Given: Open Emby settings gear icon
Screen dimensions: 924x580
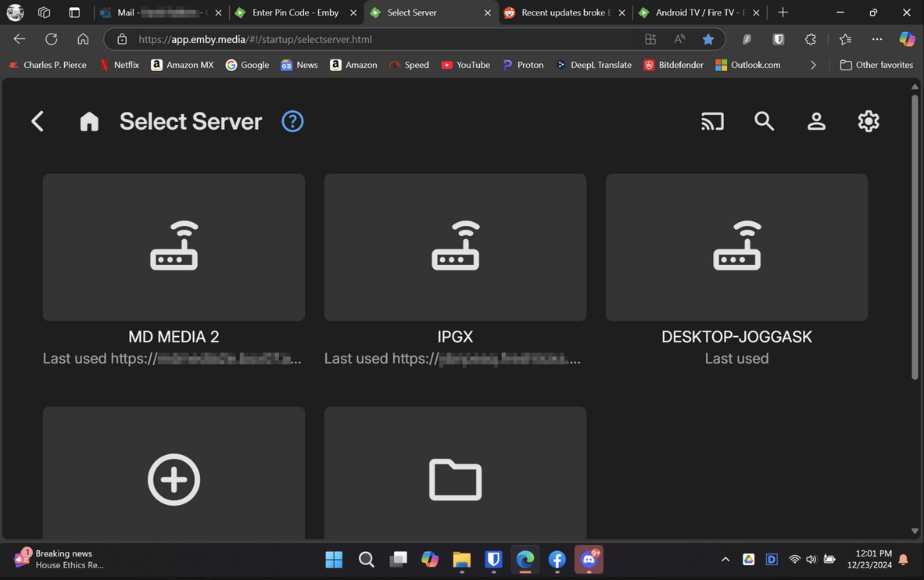Looking at the screenshot, I should point(868,121).
